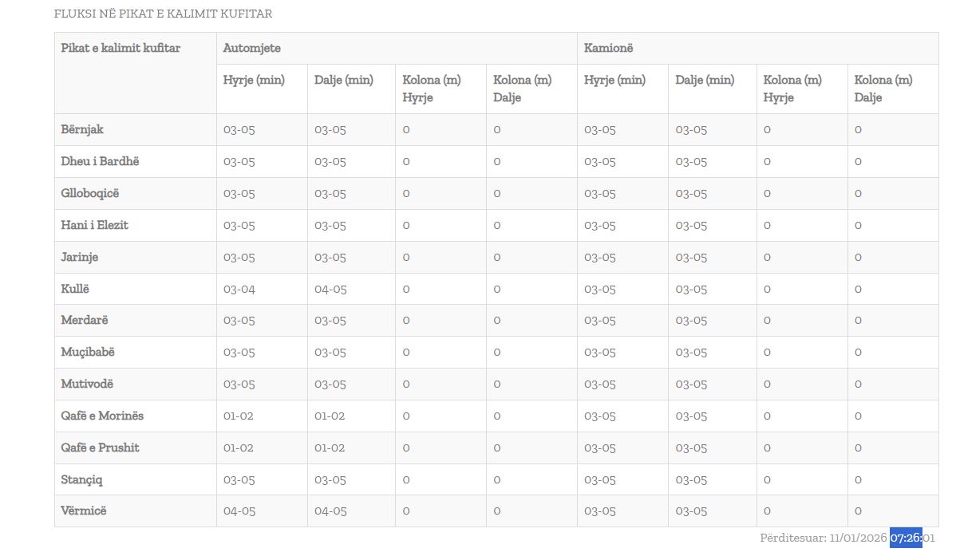Click the Stançiq row label
This screenshot has width=960, height=560.
[x=81, y=479]
